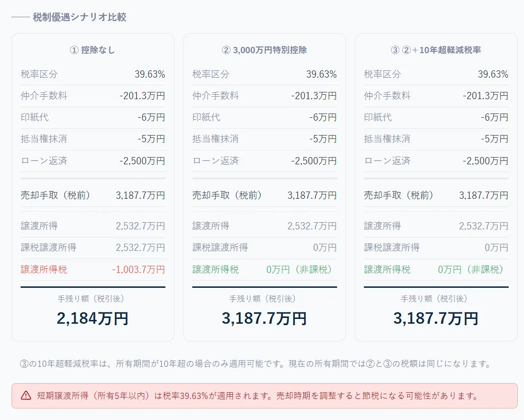
Task: Click the footnote about ③の10年超軽減税率
Action: tap(256, 363)
